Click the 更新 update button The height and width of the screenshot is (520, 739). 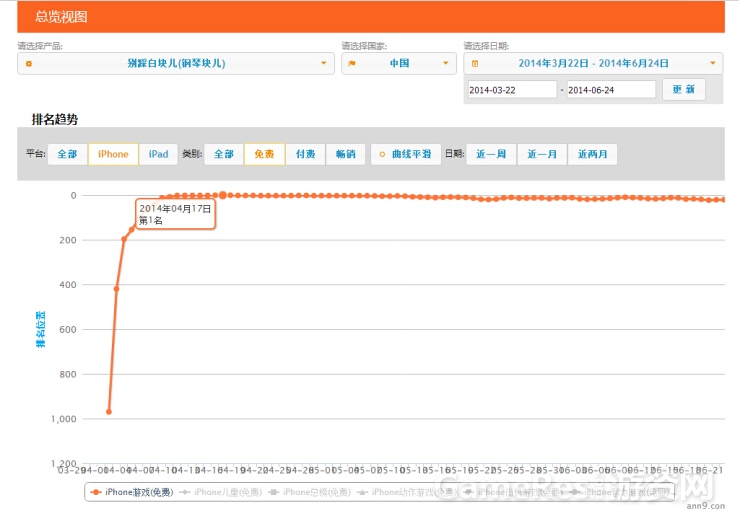click(x=683, y=89)
